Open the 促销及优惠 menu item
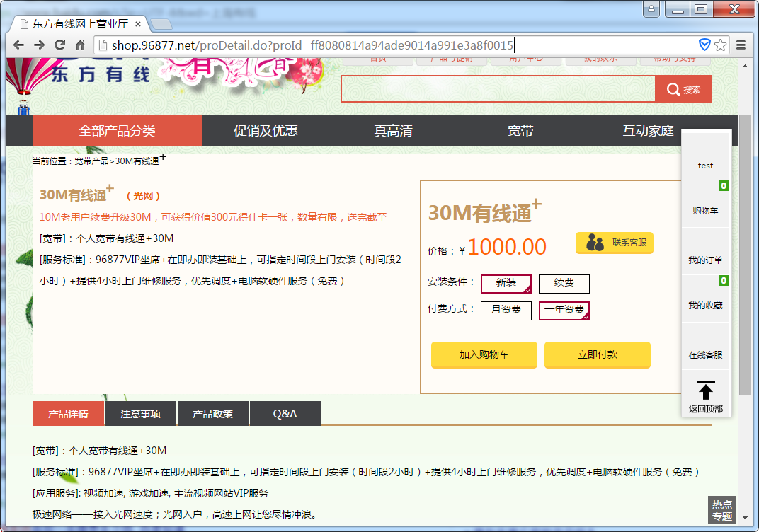This screenshot has width=759, height=532. pyautogui.click(x=266, y=131)
